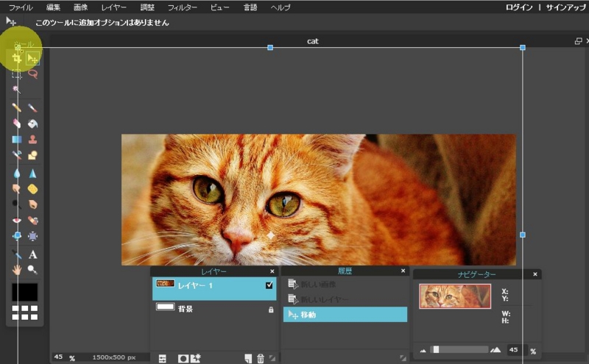Select the Sponge tool
The width and height of the screenshot is (589, 364).
point(32,189)
